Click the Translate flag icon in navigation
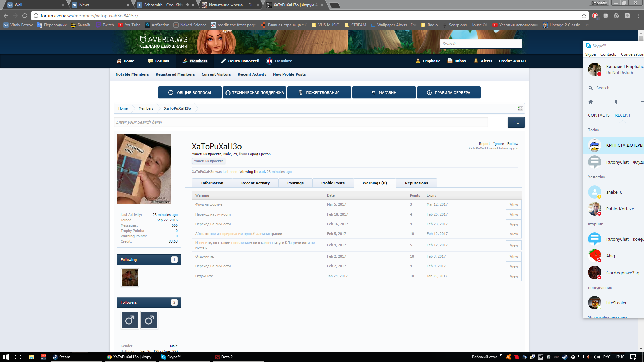The width and height of the screenshot is (644, 362). [269, 61]
